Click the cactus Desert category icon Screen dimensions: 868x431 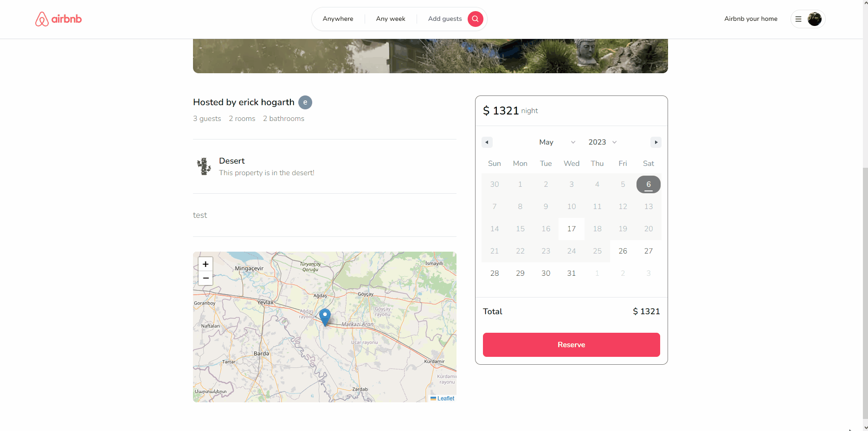[x=204, y=166]
